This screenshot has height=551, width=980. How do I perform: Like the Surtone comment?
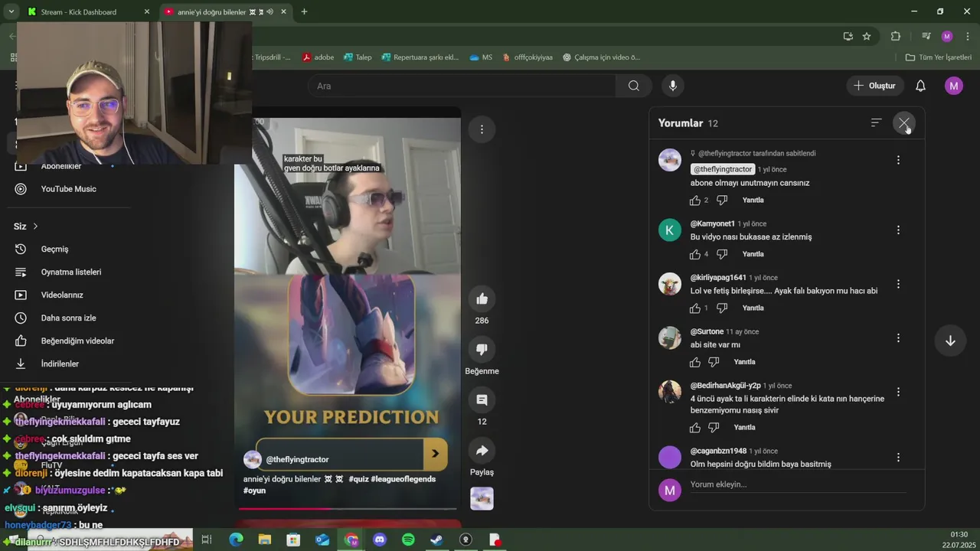tap(695, 362)
